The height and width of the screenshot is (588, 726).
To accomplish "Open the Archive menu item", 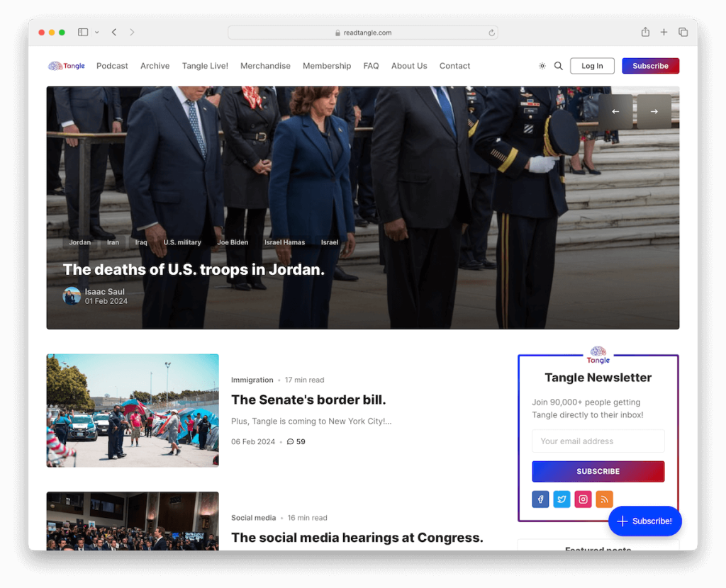I will coord(155,66).
